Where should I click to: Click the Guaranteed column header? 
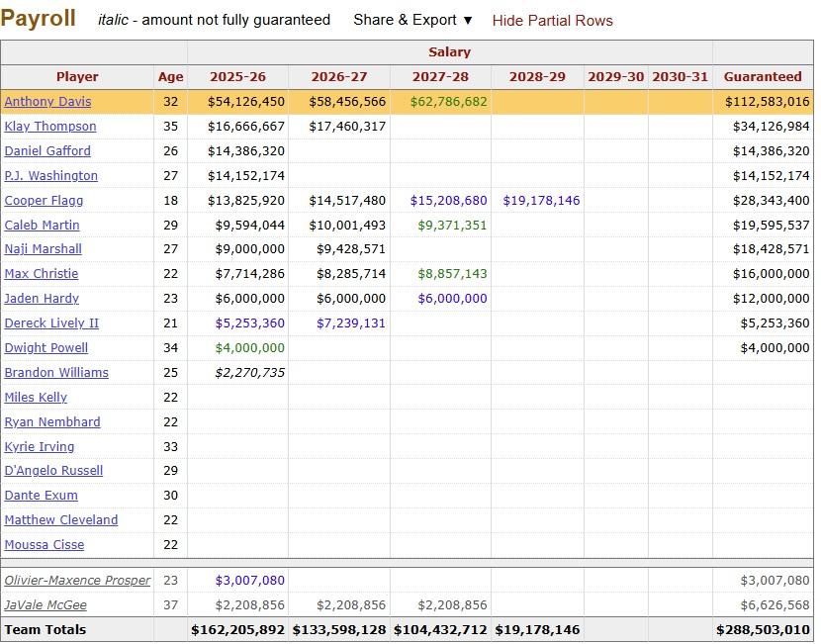click(x=763, y=77)
